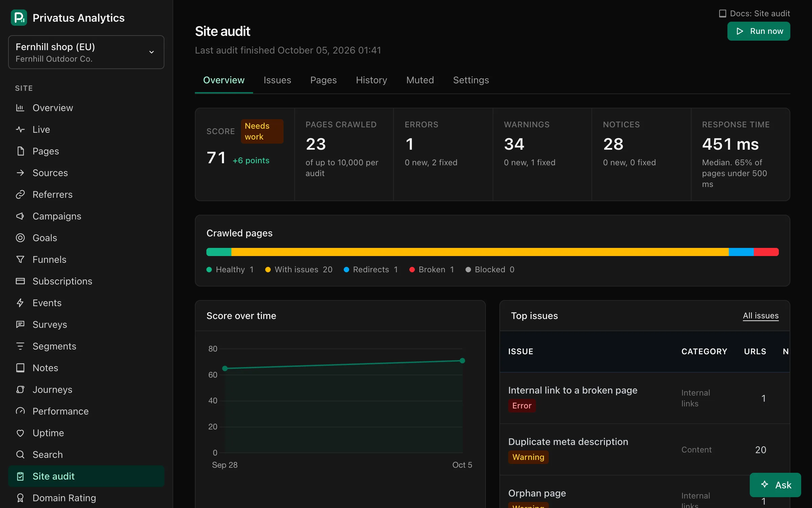Click the yellow With issues bar segment
Viewport: 812px width, 508px height.
(480, 252)
